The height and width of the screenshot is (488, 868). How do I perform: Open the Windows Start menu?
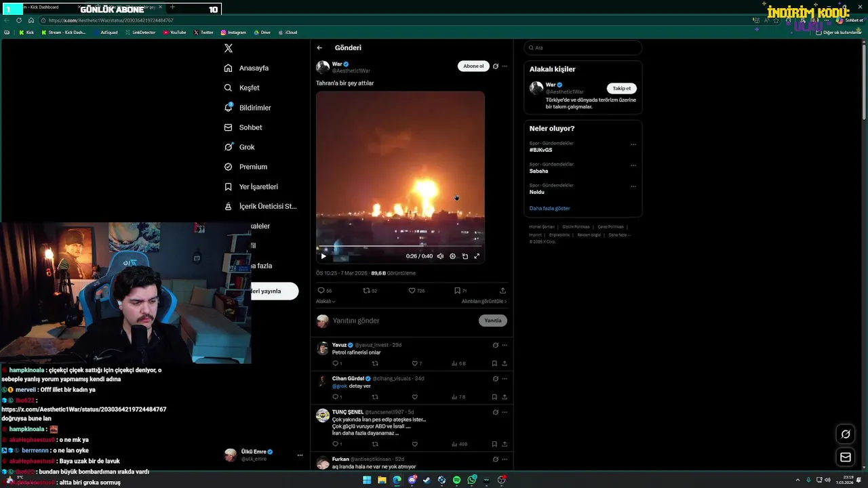coord(367,480)
